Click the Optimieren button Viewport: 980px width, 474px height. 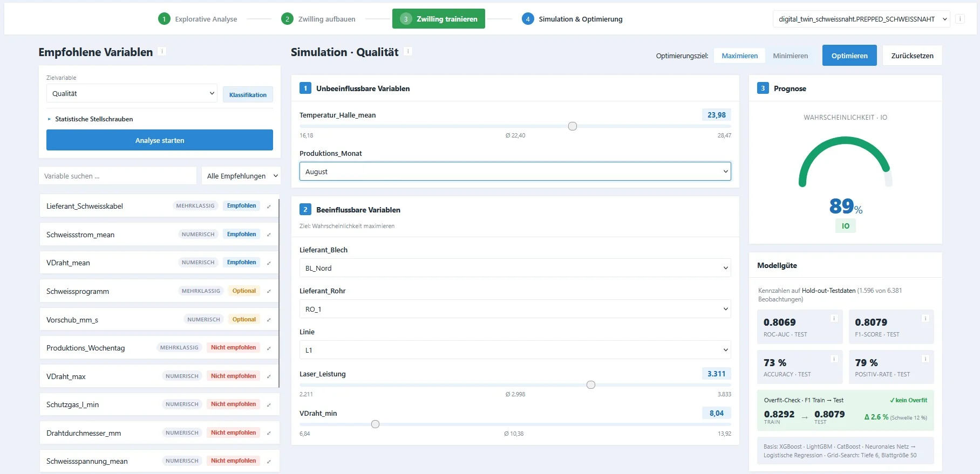click(849, 56)
